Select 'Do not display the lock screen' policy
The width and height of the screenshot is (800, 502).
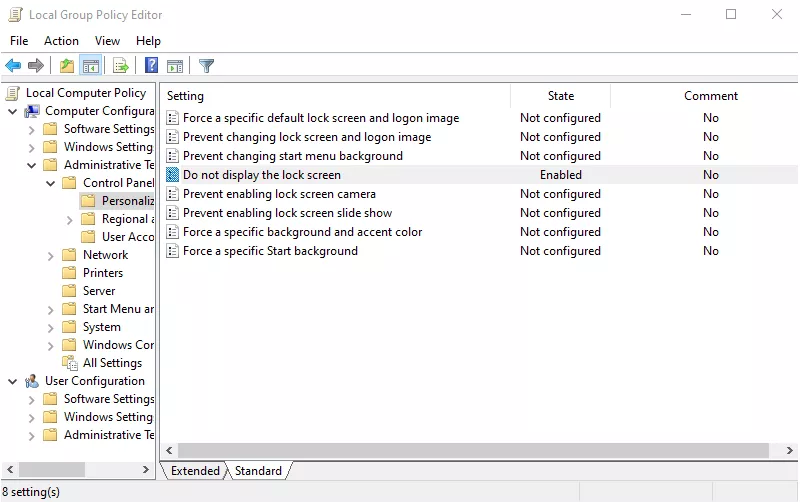261,174
